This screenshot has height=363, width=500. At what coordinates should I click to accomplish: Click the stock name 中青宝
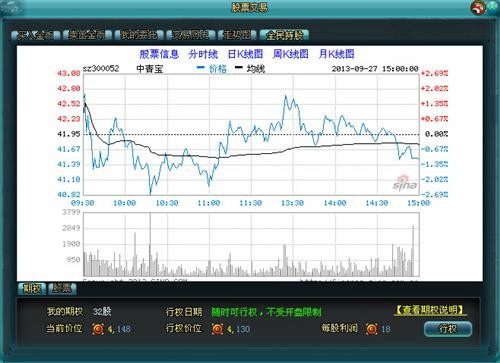(x=150, y=69)
